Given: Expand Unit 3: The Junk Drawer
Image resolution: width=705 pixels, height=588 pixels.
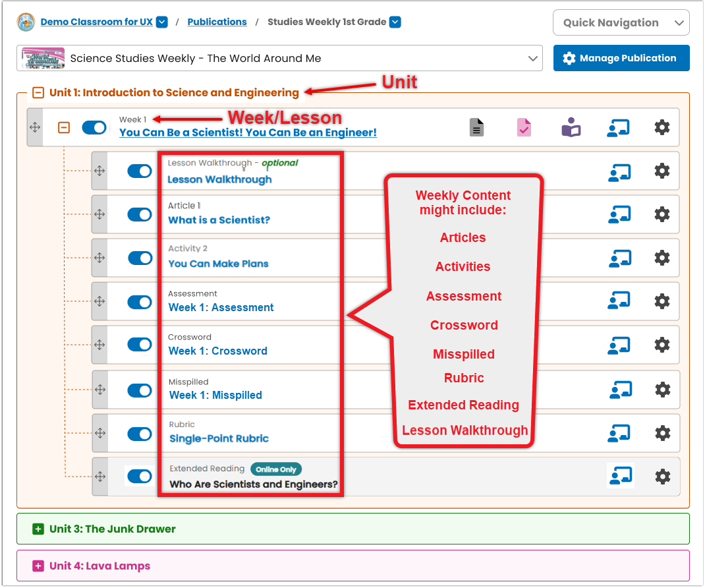Looking at the screenshot, I should [38, 529].
